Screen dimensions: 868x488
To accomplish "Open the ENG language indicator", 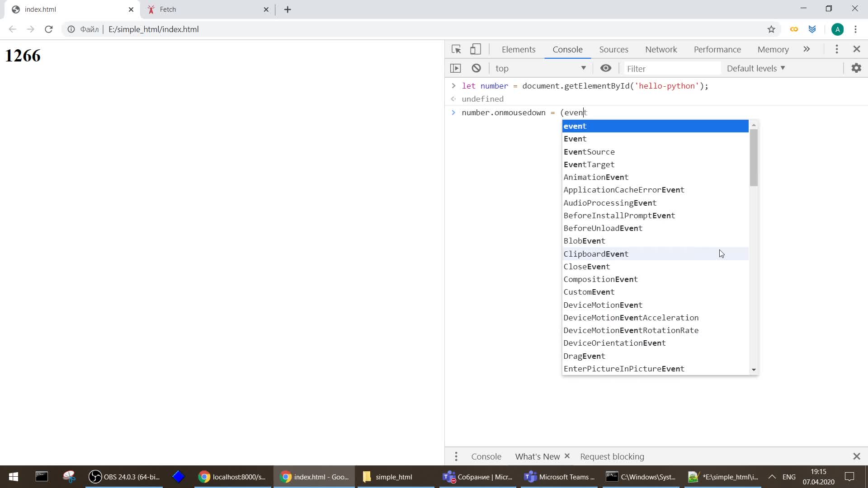I will point(789,477).
